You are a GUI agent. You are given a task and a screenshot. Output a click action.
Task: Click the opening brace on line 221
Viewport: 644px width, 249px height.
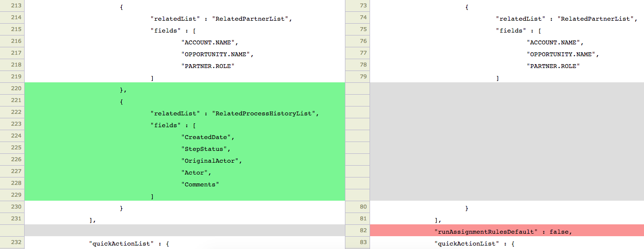(x=122, y=102)
